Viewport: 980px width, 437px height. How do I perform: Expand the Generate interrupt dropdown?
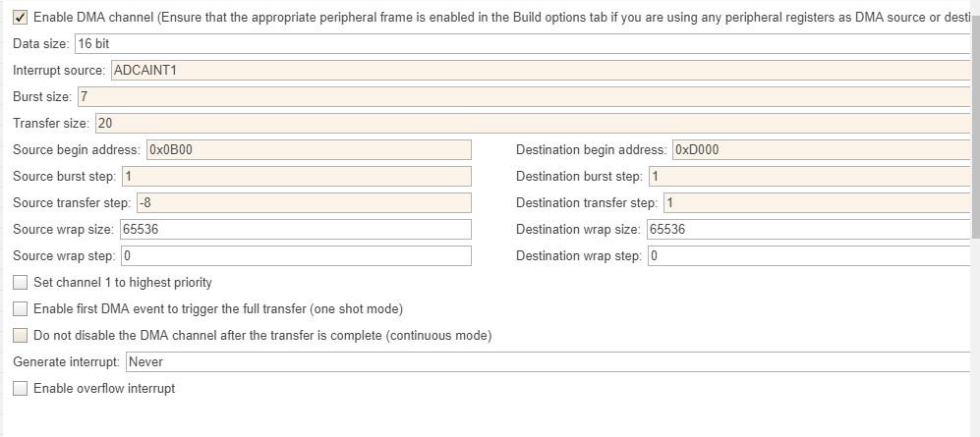pos(546,362)
